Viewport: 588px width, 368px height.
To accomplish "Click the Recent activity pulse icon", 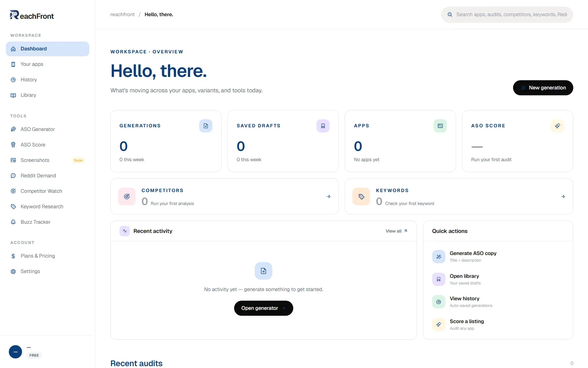I will point(125,231).
